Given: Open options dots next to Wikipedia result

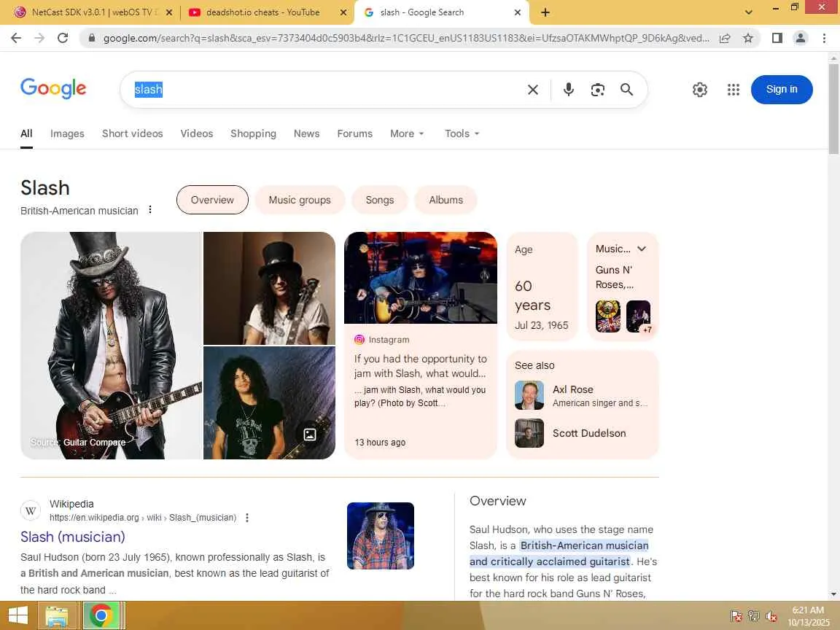Looking at the screenshot, I should [x=247, y=518].
